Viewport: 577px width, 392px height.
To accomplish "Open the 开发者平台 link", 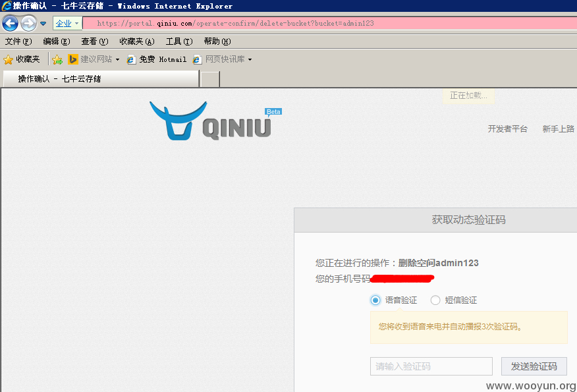I will [507, 129].
